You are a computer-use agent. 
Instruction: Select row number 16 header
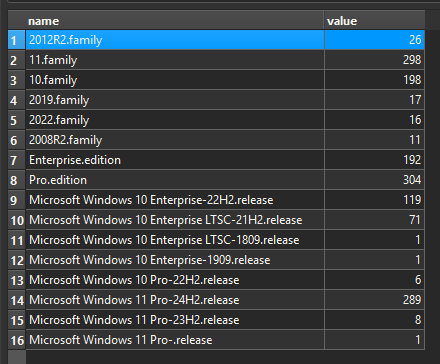(16, 340)
